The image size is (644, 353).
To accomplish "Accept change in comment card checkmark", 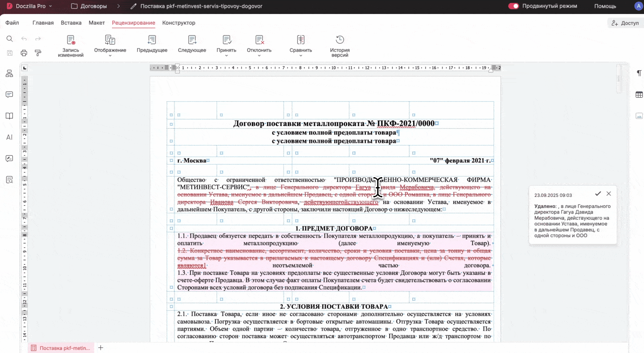I will pyautogui.click(x=598, y=194).
